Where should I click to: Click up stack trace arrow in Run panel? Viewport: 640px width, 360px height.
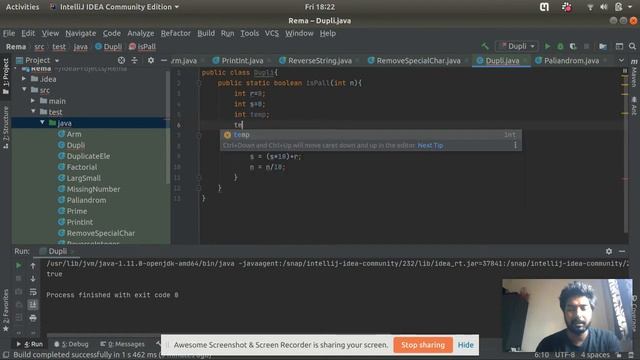33,266
